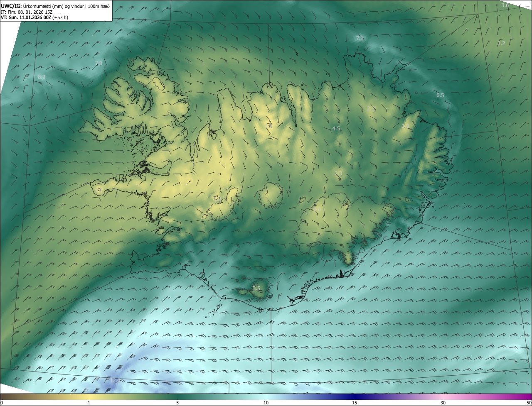This screenshot has width=532, height=406.
Task: Click the 1.9 value label
Action: pyautogui.click(x=406, y=125)
